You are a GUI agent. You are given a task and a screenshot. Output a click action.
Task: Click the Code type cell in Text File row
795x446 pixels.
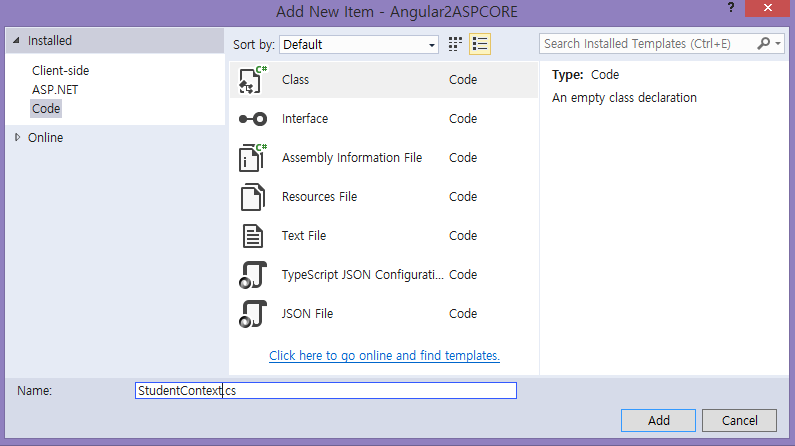click(x=463, y=236)
